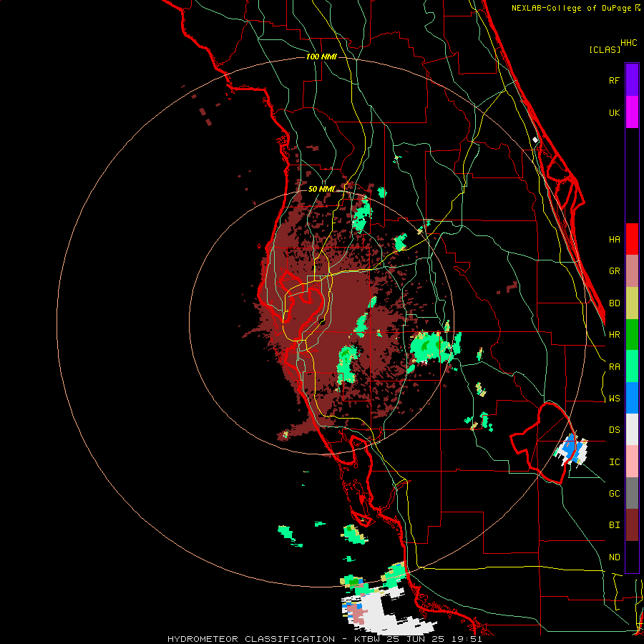Click the purple RF color swatch
The height and width of the screenshot is (644, 644).
point(632,80)
